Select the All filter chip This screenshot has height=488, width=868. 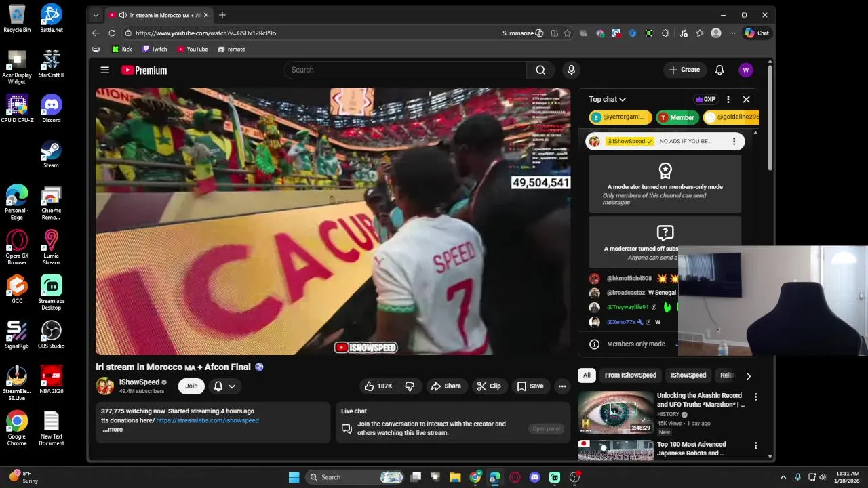587,375
